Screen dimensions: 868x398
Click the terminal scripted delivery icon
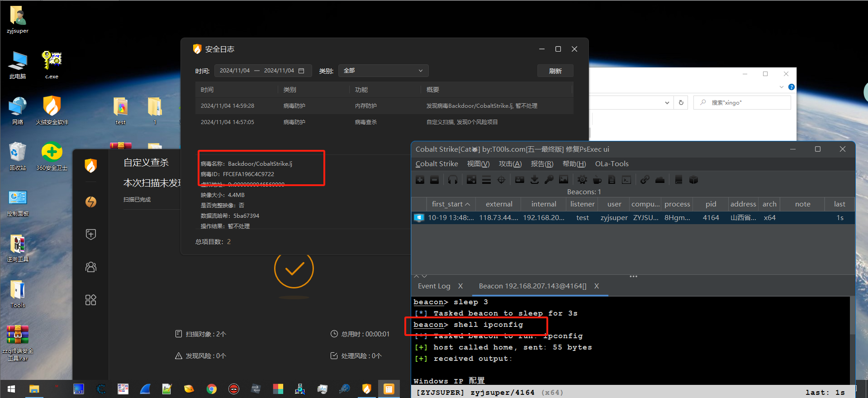click(626, 180)
